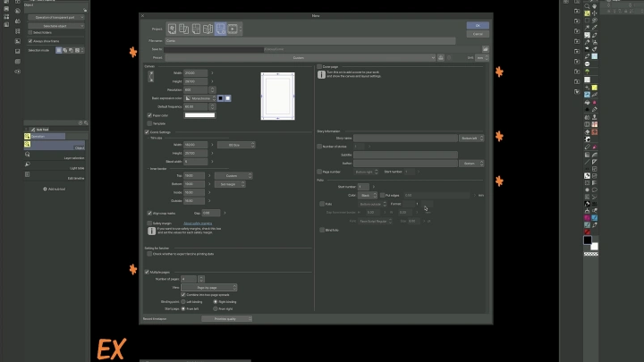Image resolution: width=644 pixels, height=362 pixels.
Task: Open the Preset Custom dropdown
Action: [x=301, y=58]
